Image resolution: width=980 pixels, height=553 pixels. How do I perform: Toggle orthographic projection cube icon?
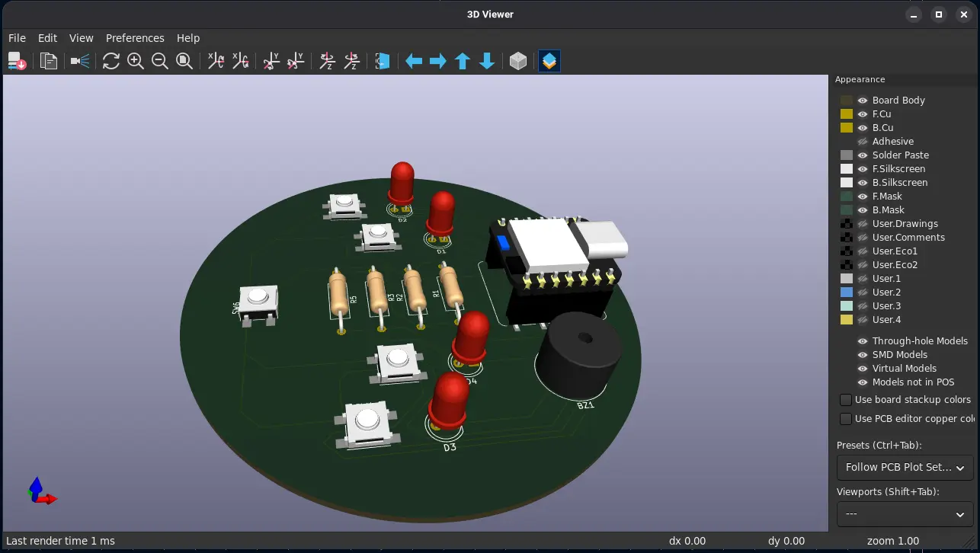(x=518, y=61)
